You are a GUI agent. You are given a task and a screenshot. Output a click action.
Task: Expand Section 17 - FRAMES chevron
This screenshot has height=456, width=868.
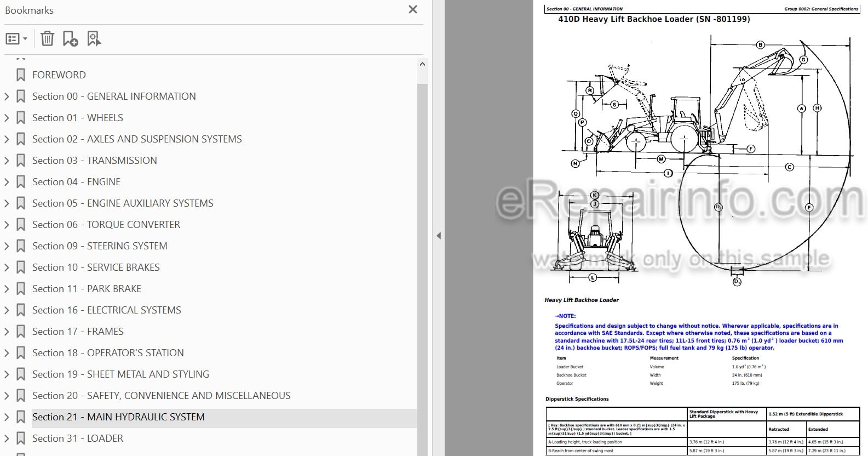point(7,332)
